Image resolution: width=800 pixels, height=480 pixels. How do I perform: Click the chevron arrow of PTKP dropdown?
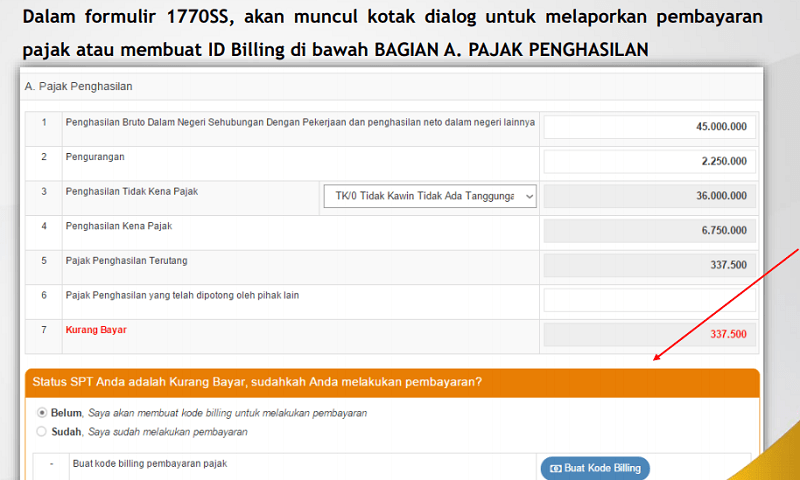click(x=529, y=196)
